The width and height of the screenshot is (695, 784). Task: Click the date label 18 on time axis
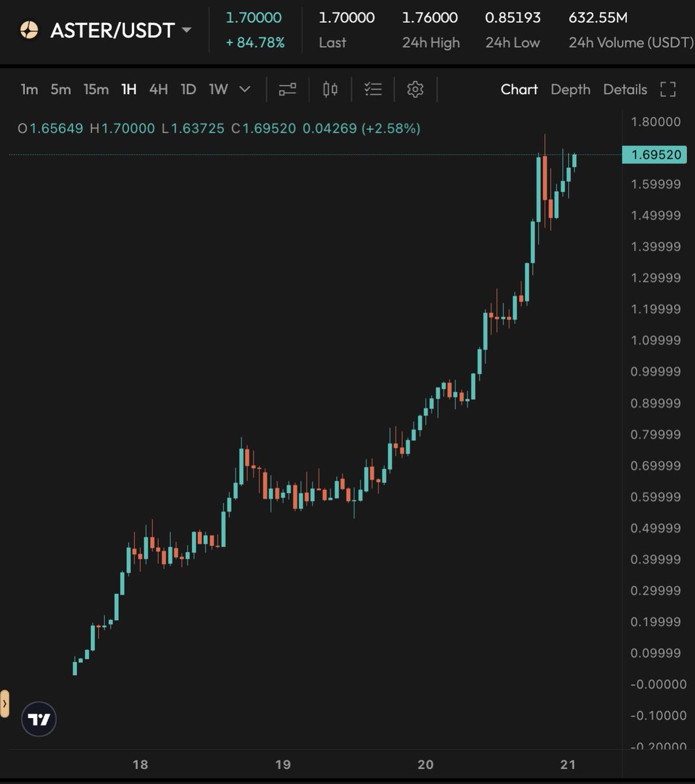(140, 764)
